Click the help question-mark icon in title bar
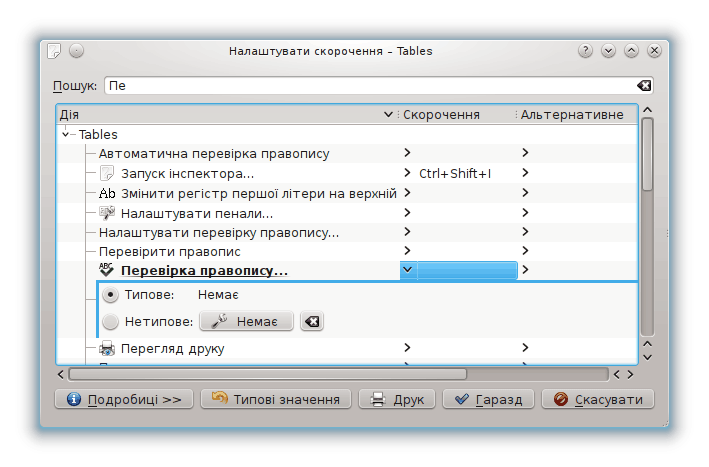 [586, 51]
